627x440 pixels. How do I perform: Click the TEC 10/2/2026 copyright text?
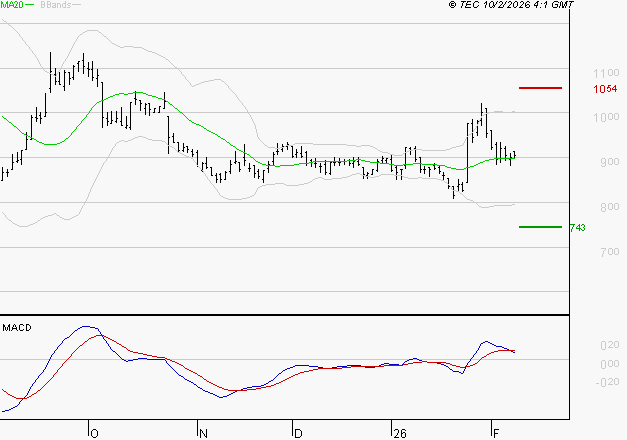pyautogui.click(x=511, y=5)
